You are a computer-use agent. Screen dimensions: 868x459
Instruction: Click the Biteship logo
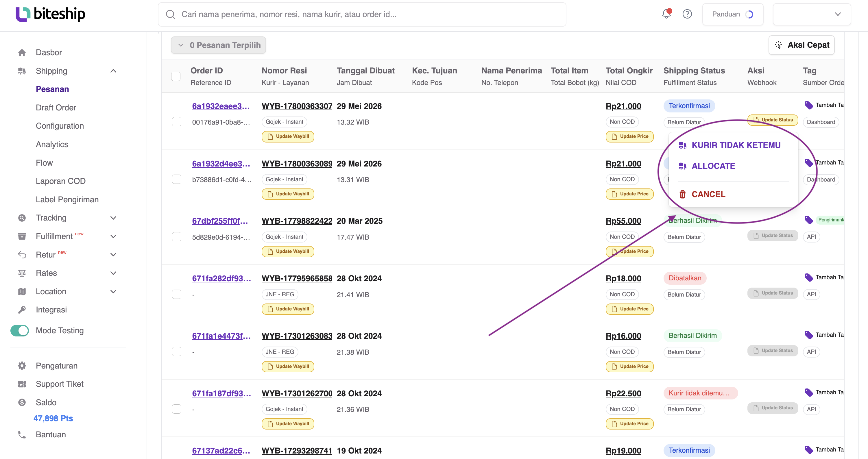(x=51, y=14)
